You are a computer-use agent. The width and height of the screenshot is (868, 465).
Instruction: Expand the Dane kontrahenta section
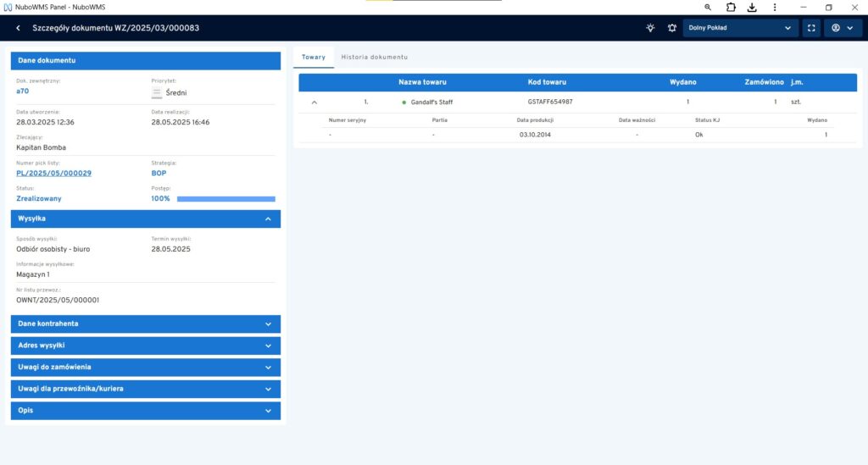click(268, 324)
